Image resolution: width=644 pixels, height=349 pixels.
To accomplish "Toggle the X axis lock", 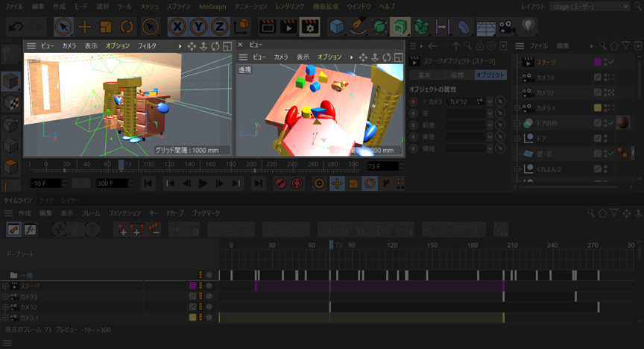I will [x=177, y=27].
